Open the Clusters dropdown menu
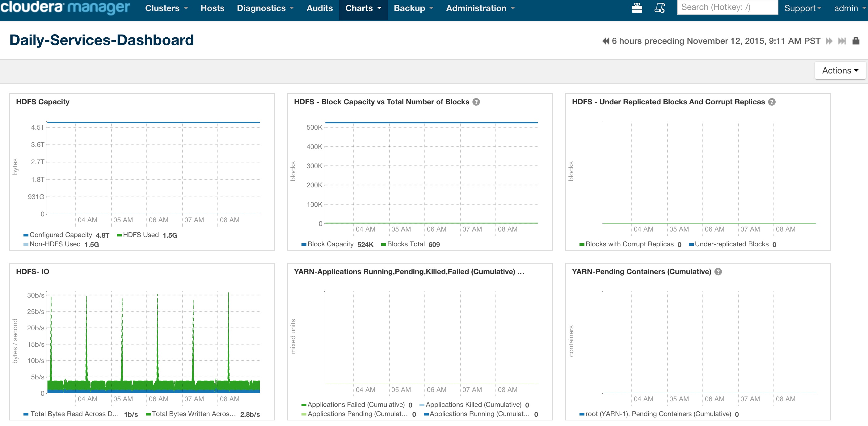The width and height of the screenshot is (868, 426). pos(166,8)
